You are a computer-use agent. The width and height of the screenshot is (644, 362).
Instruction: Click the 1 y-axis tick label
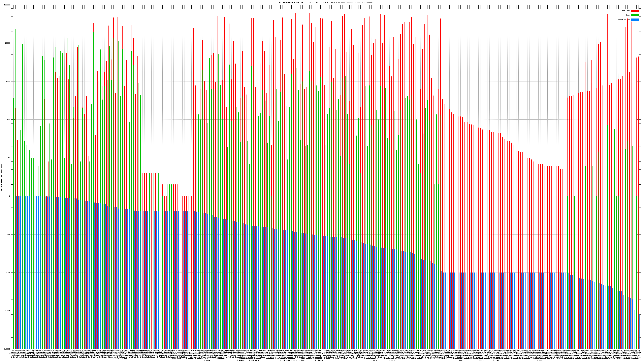(9, 196)
